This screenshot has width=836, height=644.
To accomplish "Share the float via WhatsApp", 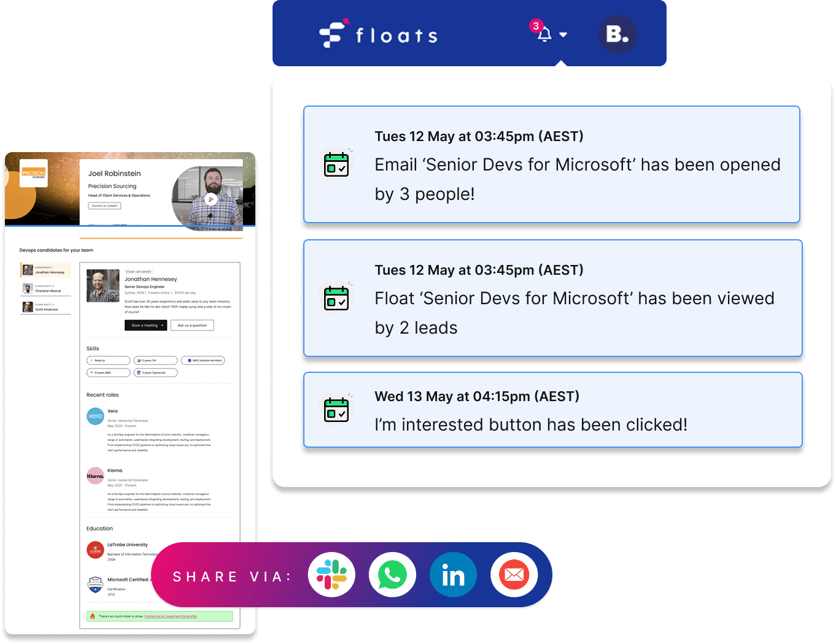I will pos(392,575).
